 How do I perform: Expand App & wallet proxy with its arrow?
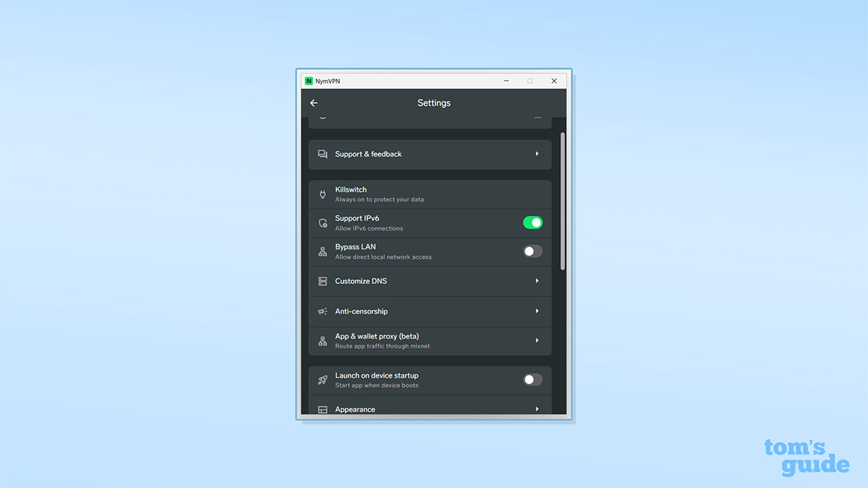pos(537,340)
